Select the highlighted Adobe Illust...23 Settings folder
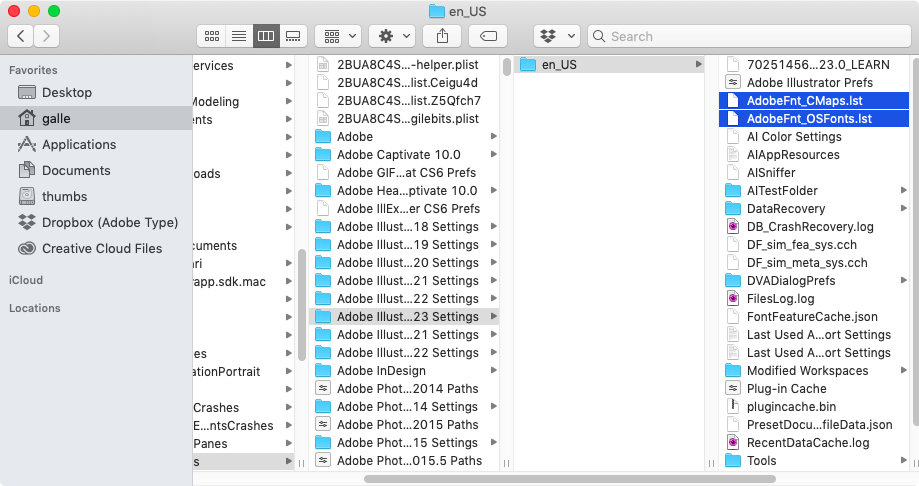Viewport: 919px width, 486px height. tap(404, 317)
